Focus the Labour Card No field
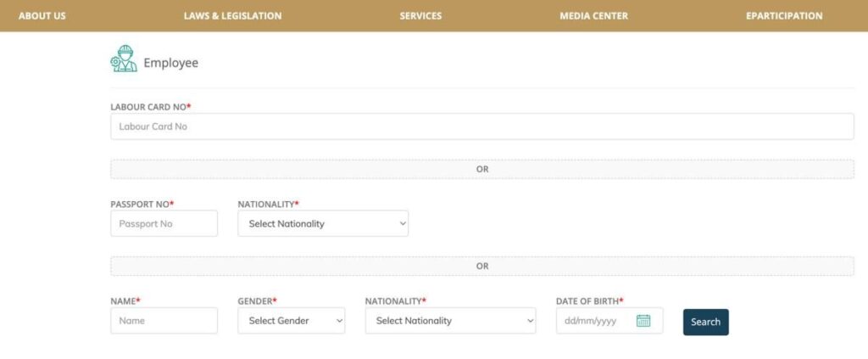868x359 pixels. click(x=481, y=126)
